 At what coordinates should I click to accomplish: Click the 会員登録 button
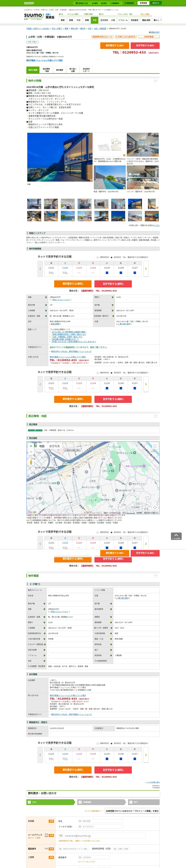(x=143, y=3)
